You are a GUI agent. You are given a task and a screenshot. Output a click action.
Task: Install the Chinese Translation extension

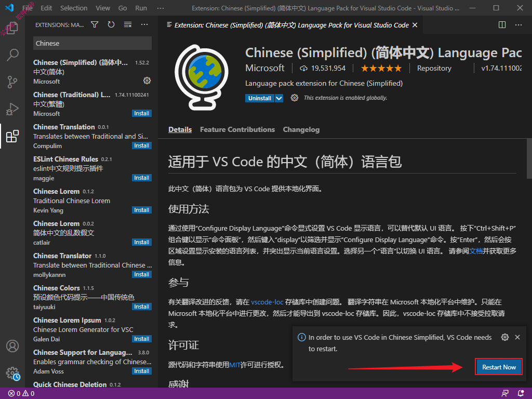point(141,145)
